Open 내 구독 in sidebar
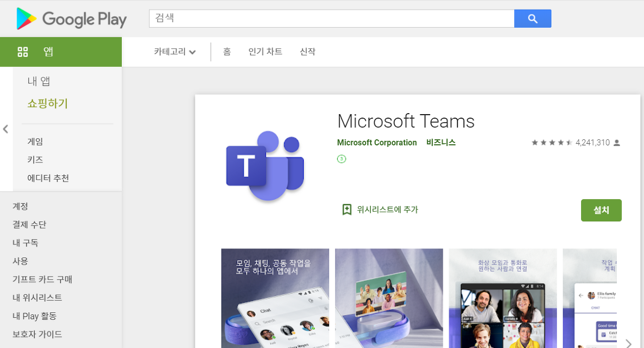The width and height of the screenshot is (644, 348). 25,243
